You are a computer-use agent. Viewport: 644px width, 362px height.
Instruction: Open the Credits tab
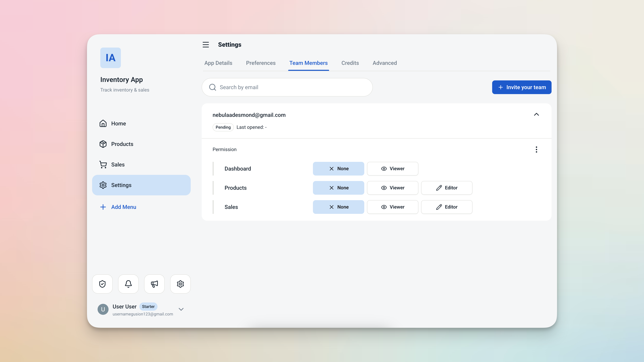[x=350, y=63]
